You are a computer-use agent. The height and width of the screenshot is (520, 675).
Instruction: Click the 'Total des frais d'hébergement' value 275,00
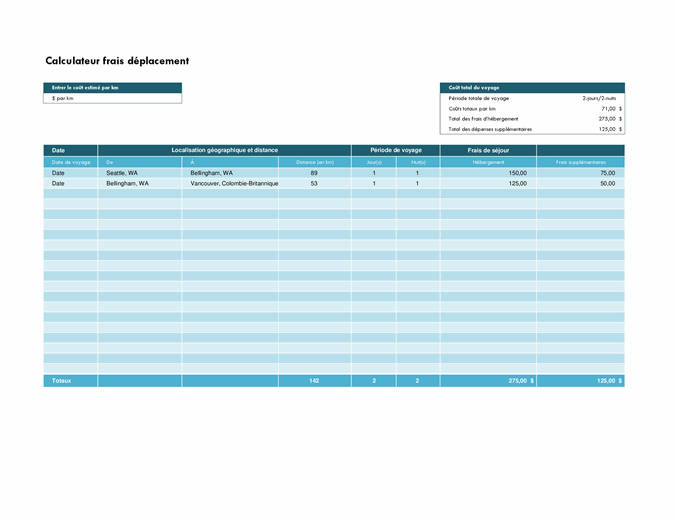point(604,118)
